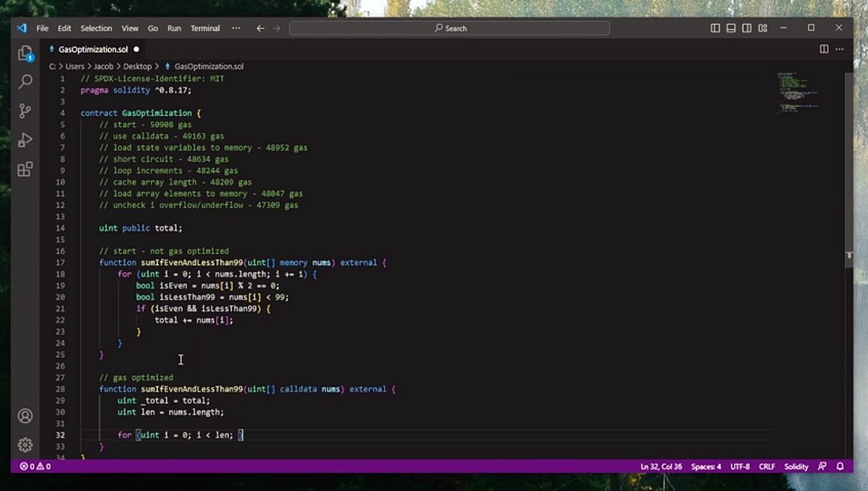Click Ln 32, Col 36 status entry
The height and width of the screenshot is (491, 868).
[x=661, y=466]
